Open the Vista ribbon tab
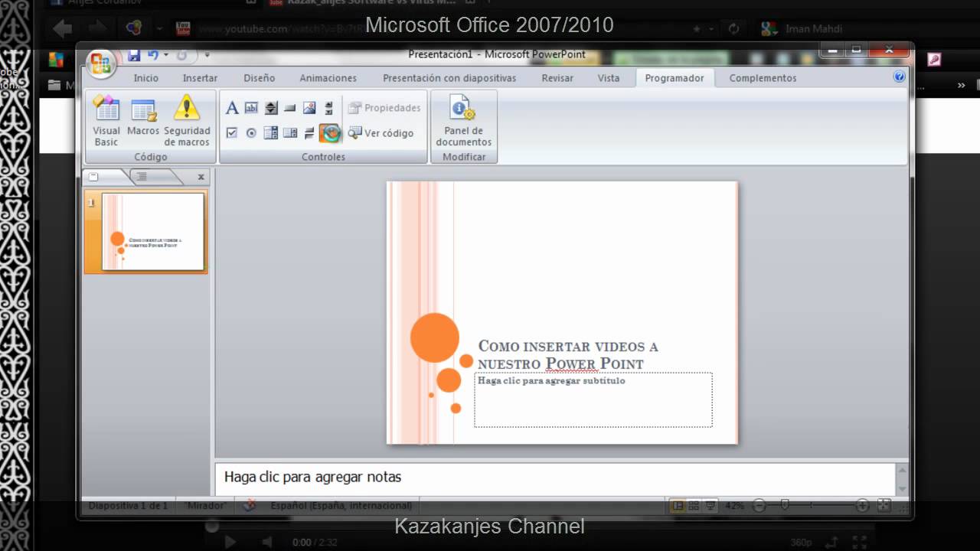980x551 pixels. tap(609, 78)
